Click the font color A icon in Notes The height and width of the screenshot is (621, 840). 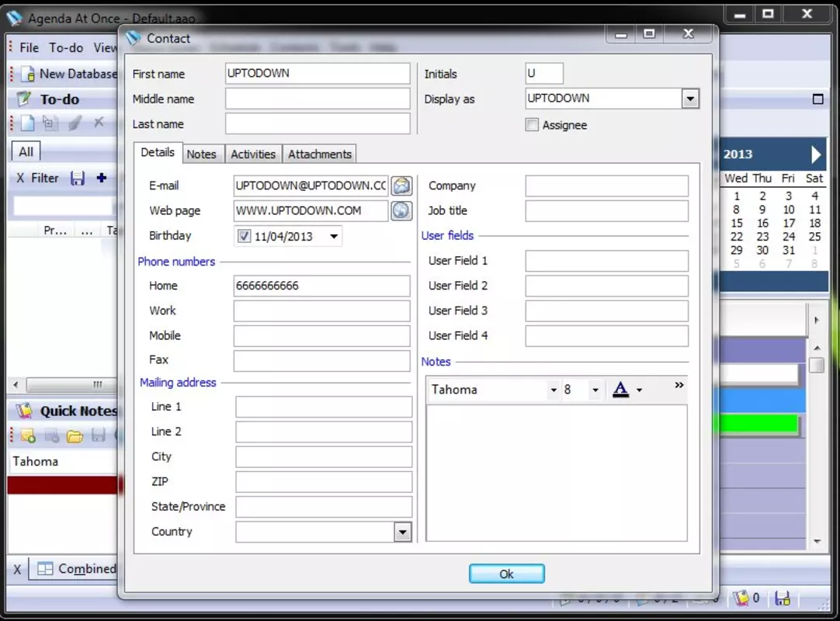click(620, 390)
